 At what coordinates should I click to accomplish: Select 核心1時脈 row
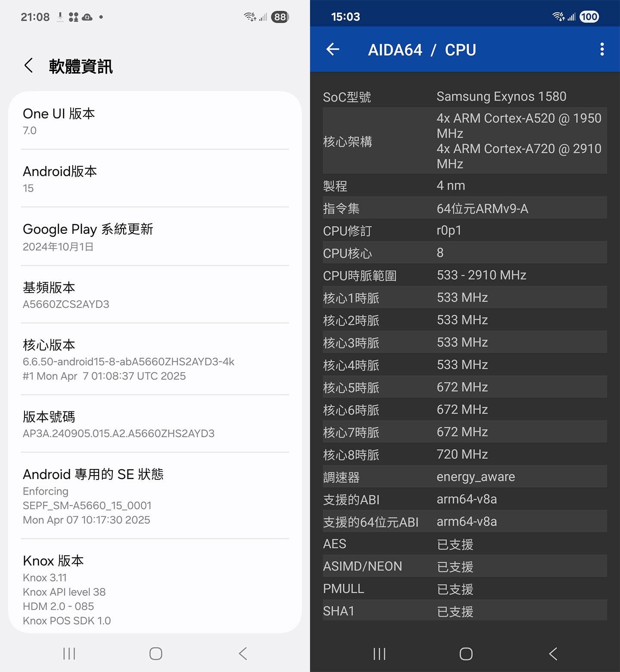[465, 297]
